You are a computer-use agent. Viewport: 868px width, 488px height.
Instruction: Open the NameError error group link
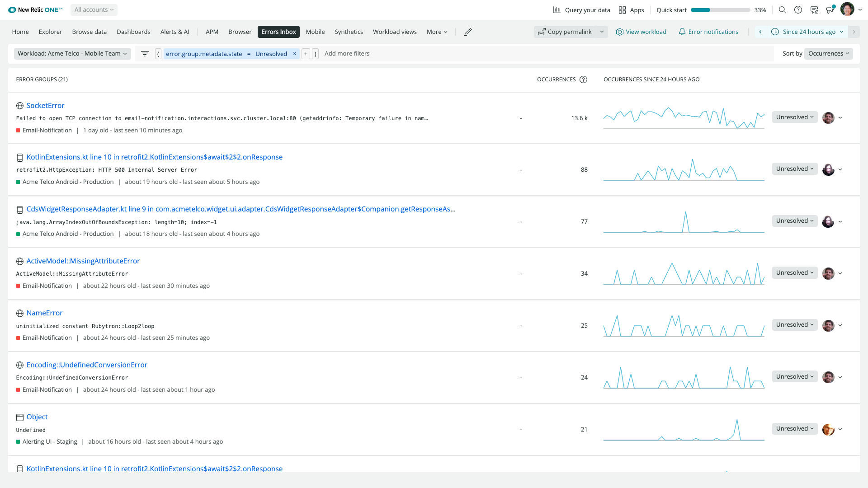coord(44,313)
